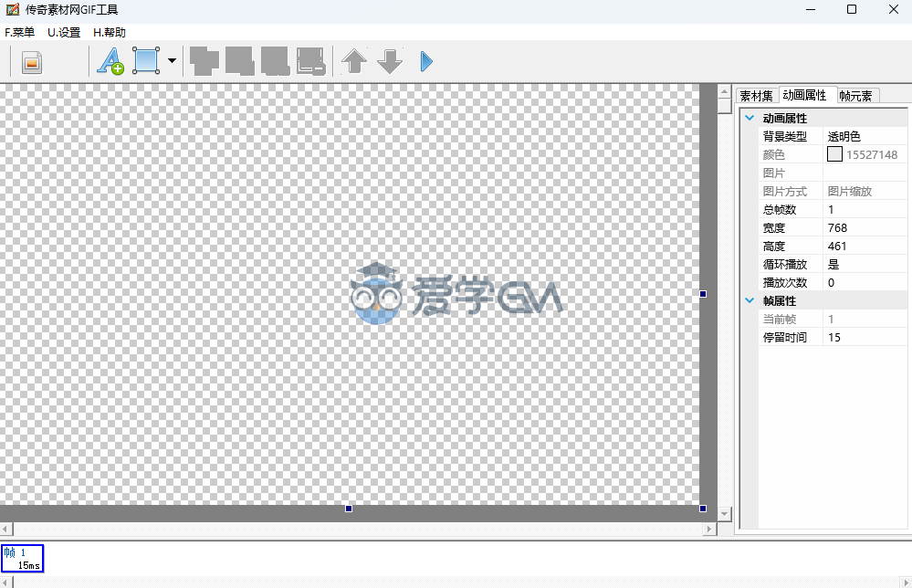Click the 图片 property label
The image size is (912, 588).
click(x=773, y=173)
